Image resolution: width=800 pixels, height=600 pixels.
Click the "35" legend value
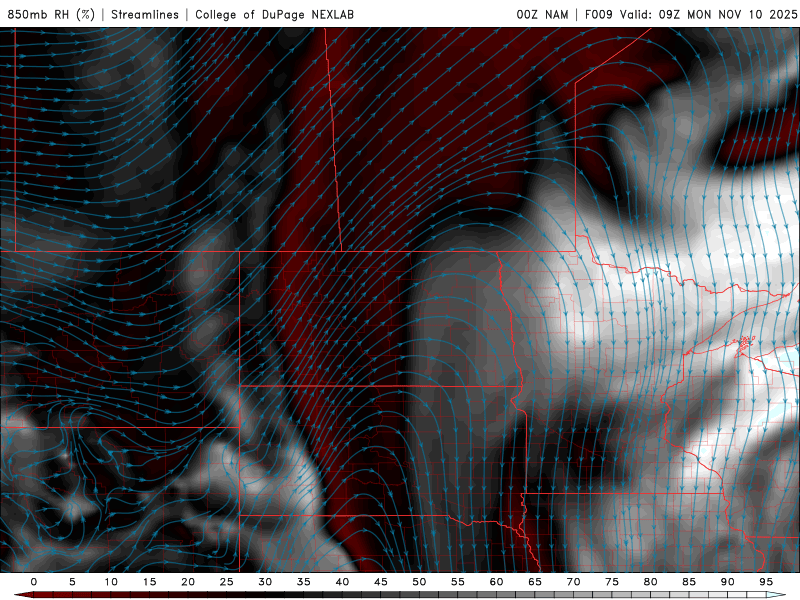[x=304, y=582]
